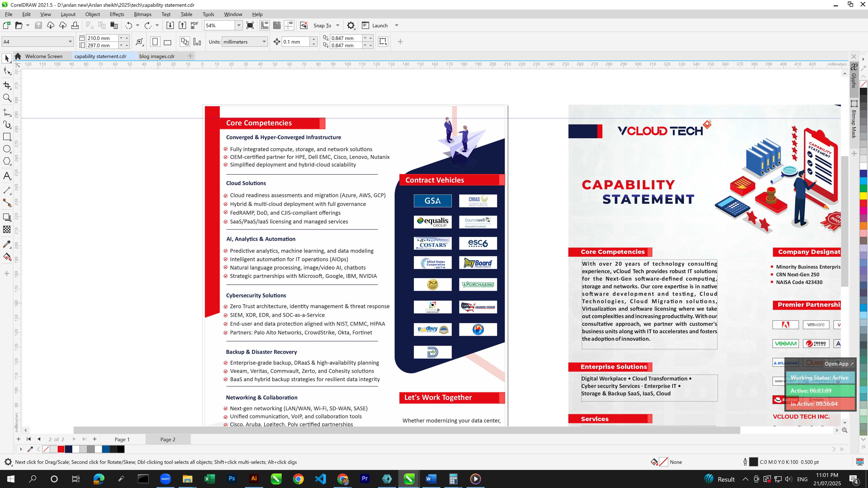
Task: Click the Print icon
Action: pyautogui.click(x=75, y=25)
